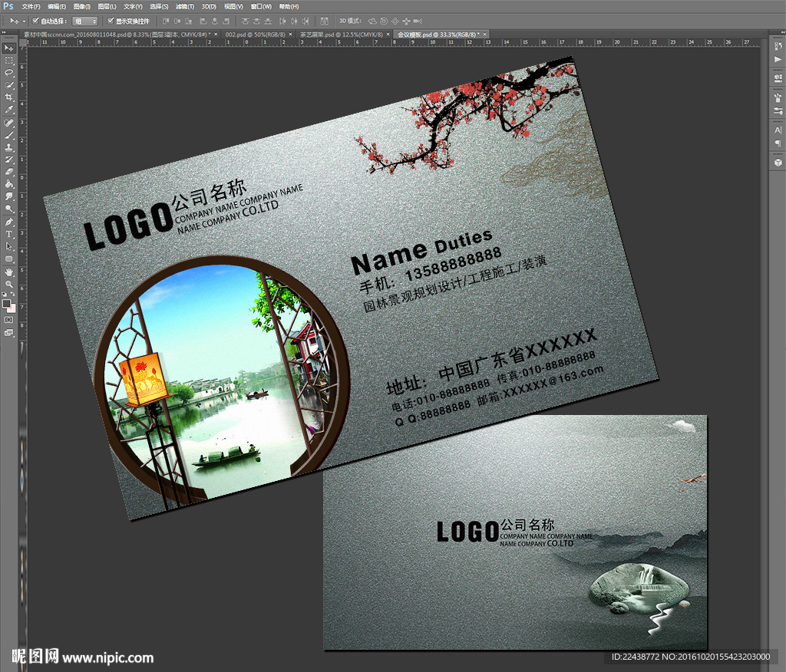Select the Dodge tool
Viewport: 786px width, 672px height.
point(8,209)
